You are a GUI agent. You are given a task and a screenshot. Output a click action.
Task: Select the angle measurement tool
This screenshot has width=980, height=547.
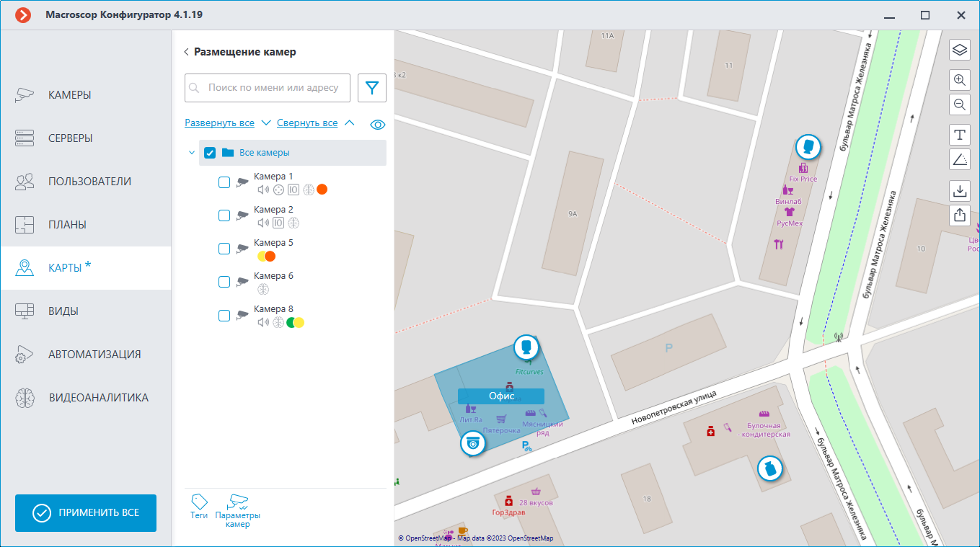click(x=959, y=159)
